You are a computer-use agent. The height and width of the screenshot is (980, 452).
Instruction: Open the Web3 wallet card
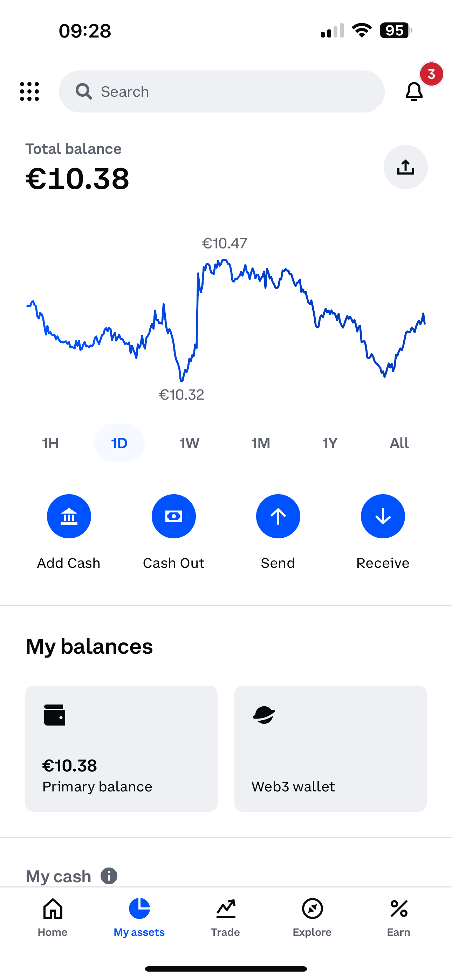coord(331,748)
